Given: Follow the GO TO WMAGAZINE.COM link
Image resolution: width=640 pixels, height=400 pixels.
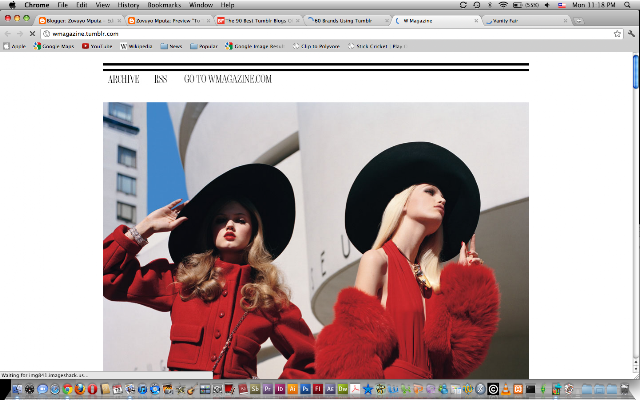Looking at the screenshot, I should pos(227,79).
